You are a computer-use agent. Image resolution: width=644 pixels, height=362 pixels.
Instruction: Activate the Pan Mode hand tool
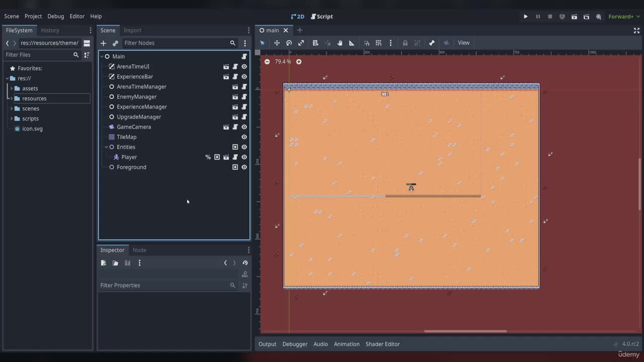point(340,43)
